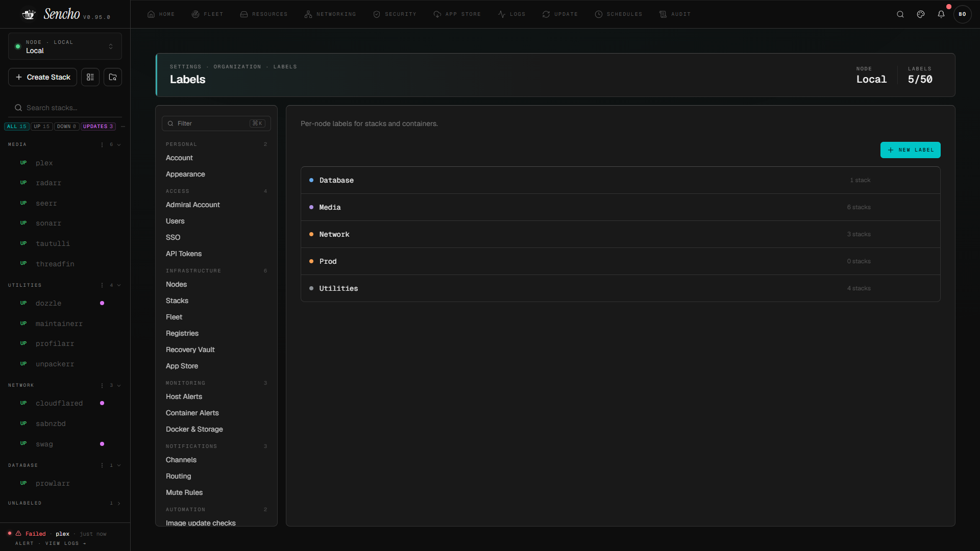The width and height of the screenshot is (980, 551).
Task: Open the Database group options kebab icon
Action: 102,465
